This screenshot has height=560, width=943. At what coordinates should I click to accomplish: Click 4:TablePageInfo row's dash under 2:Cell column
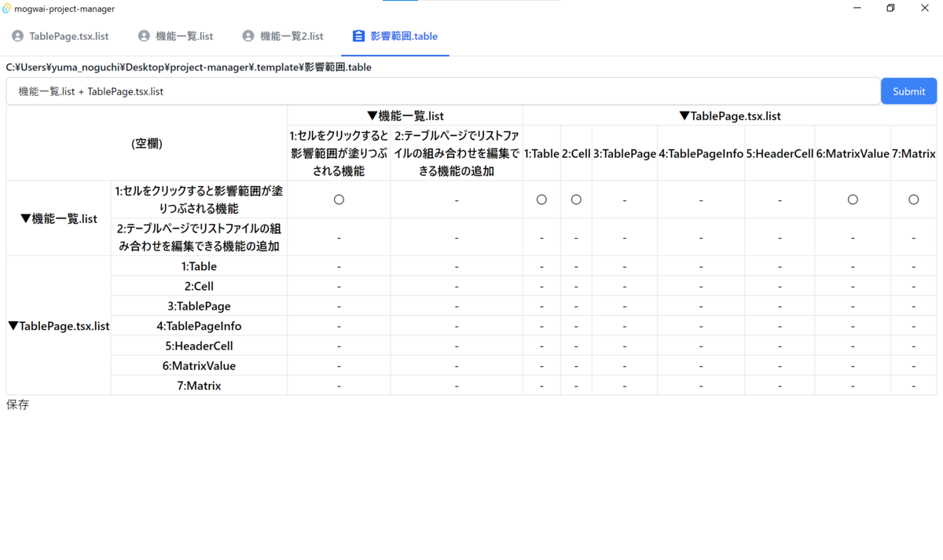pyautogui.click(x=576, y=326)
